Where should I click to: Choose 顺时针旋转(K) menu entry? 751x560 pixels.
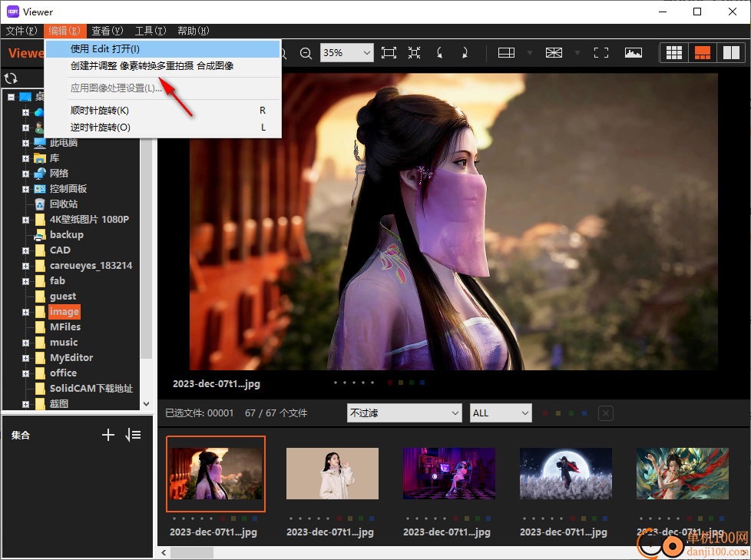163,110
